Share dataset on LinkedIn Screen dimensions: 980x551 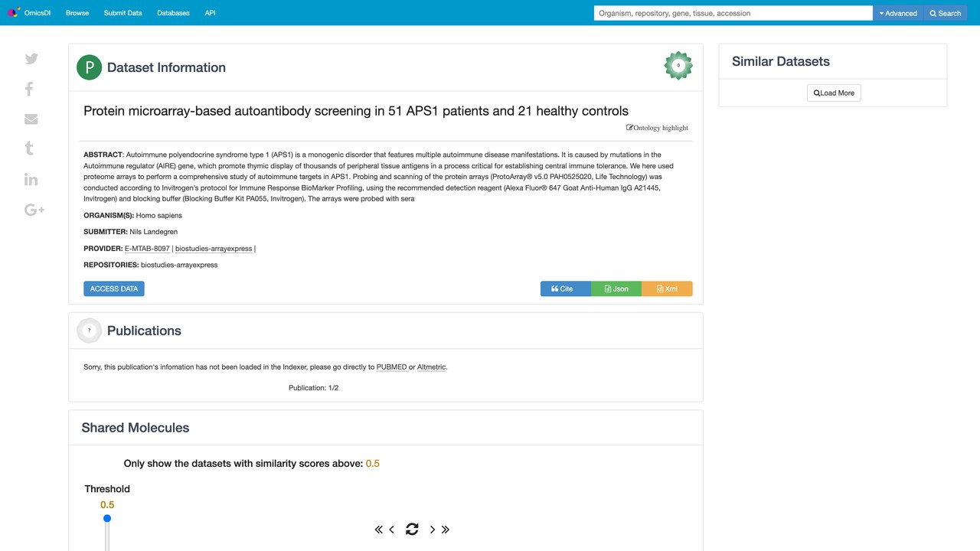[31, 179]
